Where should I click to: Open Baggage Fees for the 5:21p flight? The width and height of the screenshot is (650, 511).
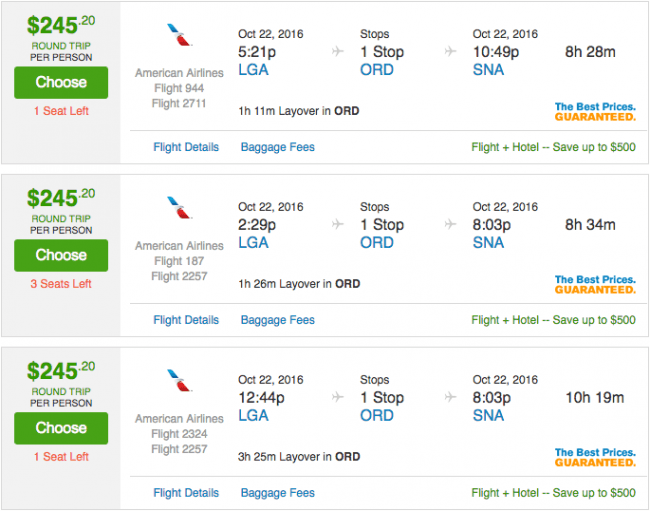pos(278,147)
